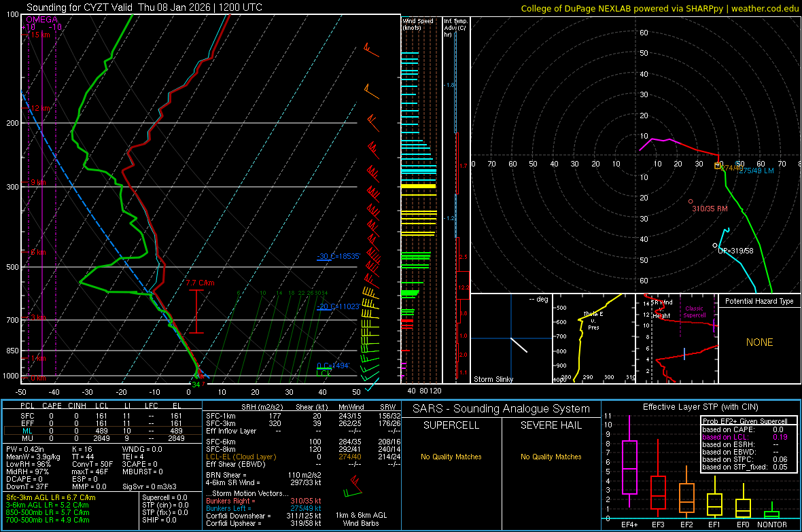This screenshot has width=802, height=532.
Task: Click the SHIP = 0.0 value
Action: pos(159,520)
